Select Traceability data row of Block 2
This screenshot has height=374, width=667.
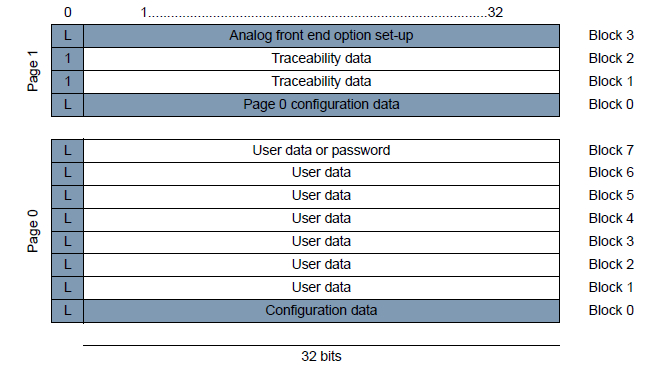[321, 59]
